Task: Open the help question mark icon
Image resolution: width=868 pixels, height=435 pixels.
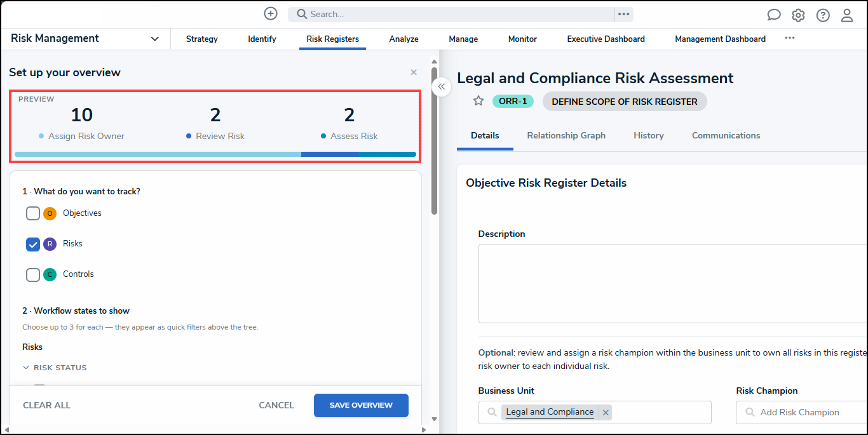Action: [x=823, y=15]
